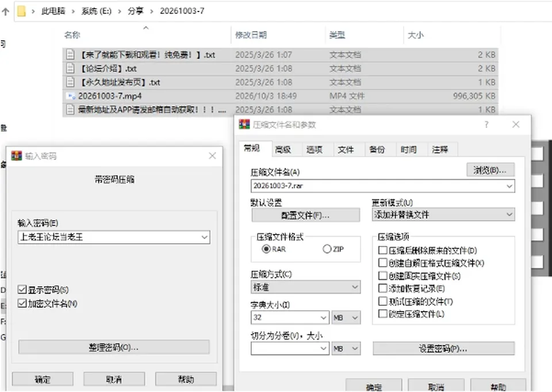Click the 浏览(B)... button
The image size is (552, 392).
[x=490, y=170]
